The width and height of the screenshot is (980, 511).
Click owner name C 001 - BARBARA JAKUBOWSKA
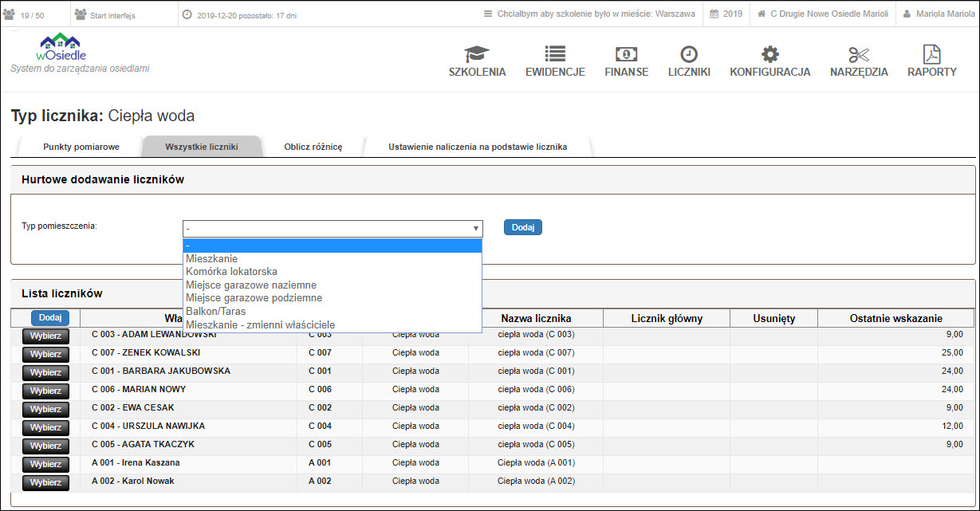(x=161, y=371)
